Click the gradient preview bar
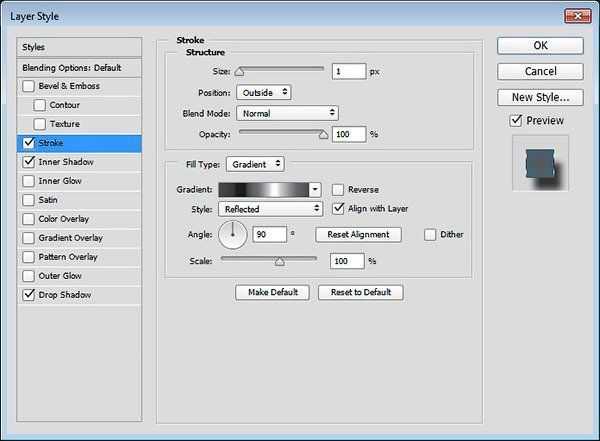The image size is (600, 441). click(x=263, y=189)
